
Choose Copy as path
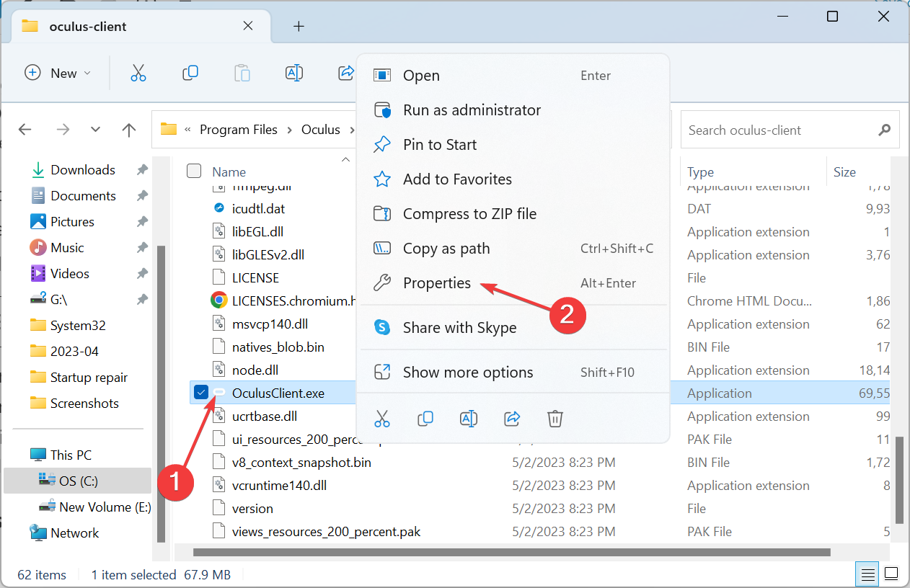[513, 249]
